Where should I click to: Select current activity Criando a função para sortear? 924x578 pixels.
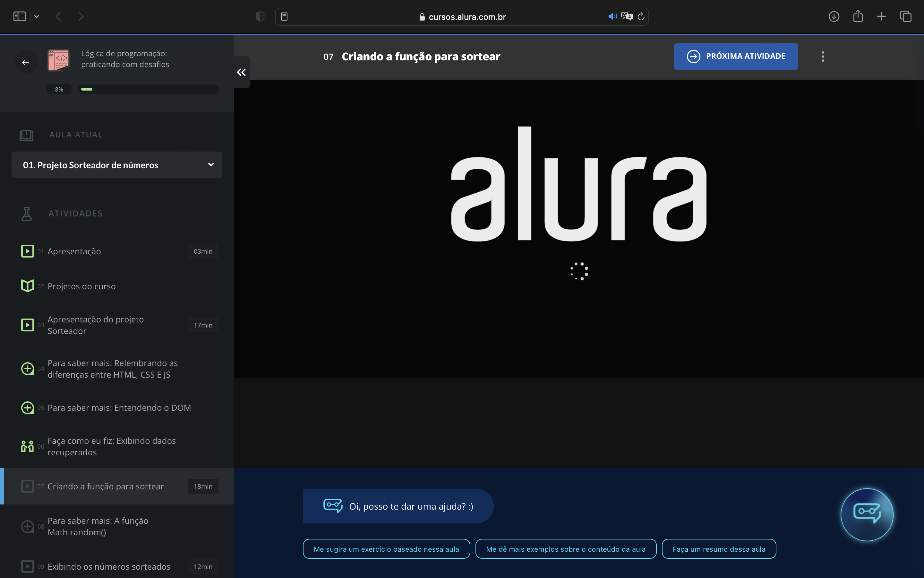point(117,486)
